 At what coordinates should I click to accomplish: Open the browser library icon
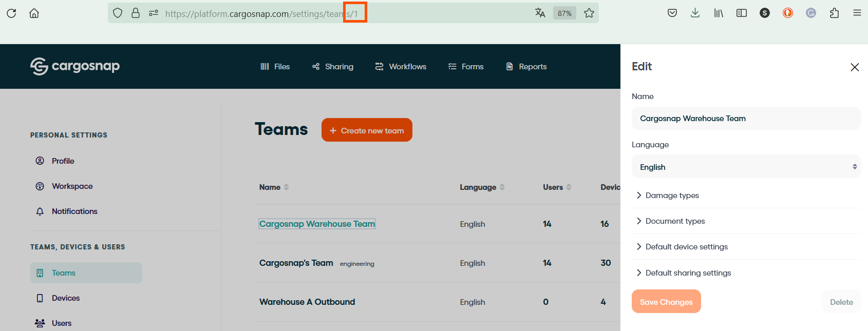tap(719, 13)
